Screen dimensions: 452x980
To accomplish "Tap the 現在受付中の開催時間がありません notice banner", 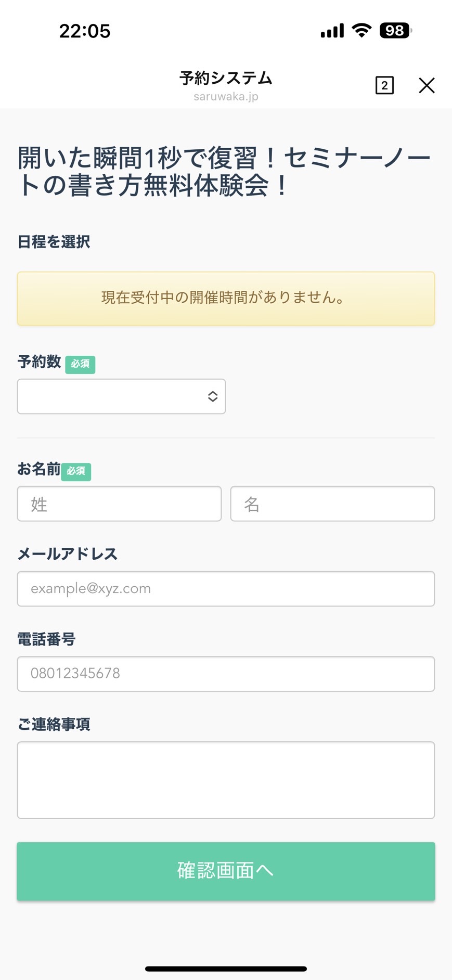I will (226, 299).
